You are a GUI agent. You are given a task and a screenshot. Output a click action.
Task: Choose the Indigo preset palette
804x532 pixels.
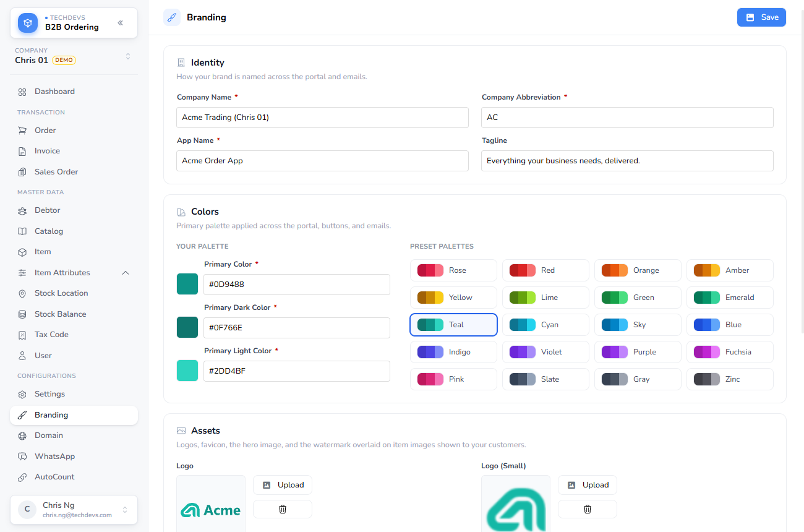click(x=453, y=352)
